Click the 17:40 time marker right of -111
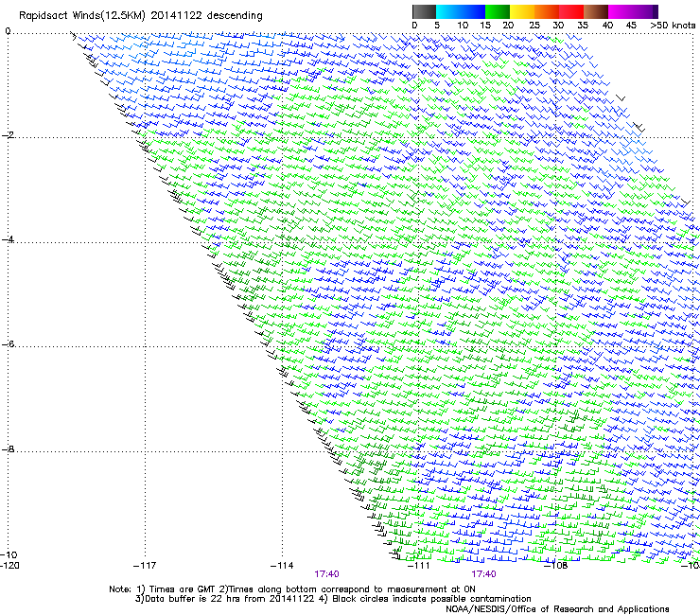Screen dimensions: 700x615 coord(483,574)
